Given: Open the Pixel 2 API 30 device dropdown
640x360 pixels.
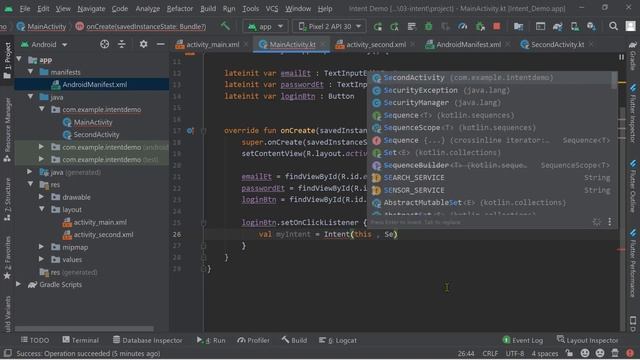Looking at the screenshot, I should tap(329, 27).
